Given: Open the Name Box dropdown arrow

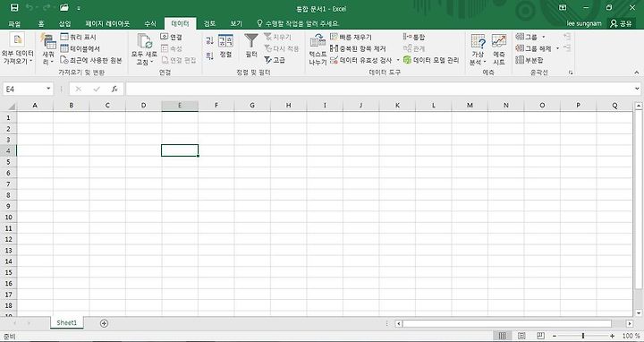Looking at the screenshot, I should [48, 89].
